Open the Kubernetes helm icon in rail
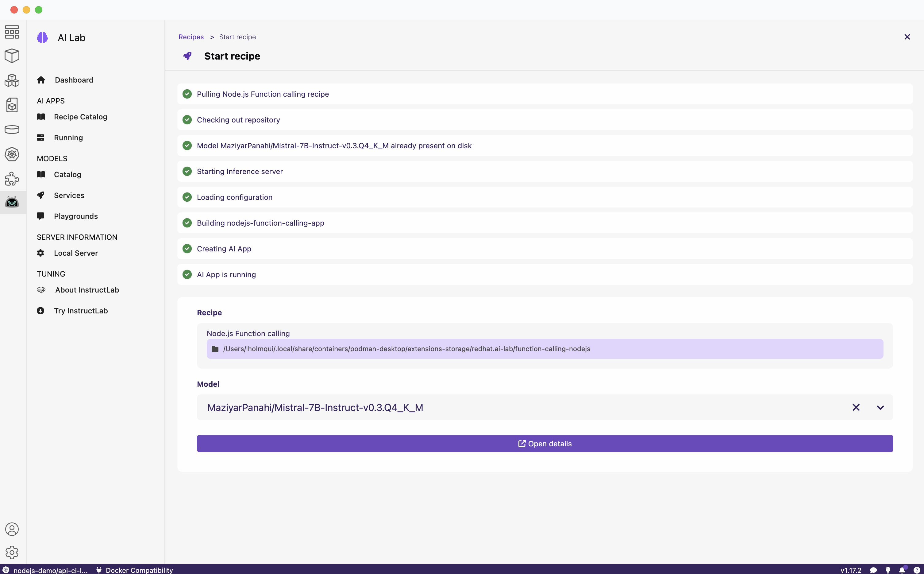924x574 pixels. (x=12, y=154)
